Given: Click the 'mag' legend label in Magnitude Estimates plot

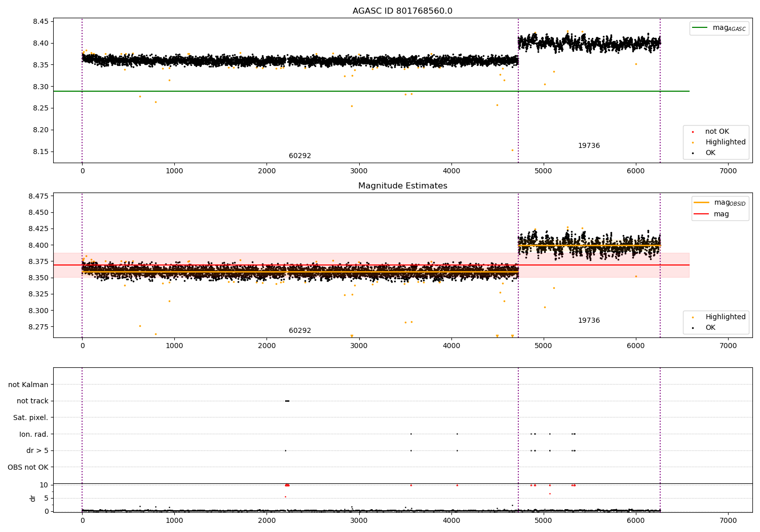Looking at the screenshot, I should pyautogui.click(x=721, y=214).
